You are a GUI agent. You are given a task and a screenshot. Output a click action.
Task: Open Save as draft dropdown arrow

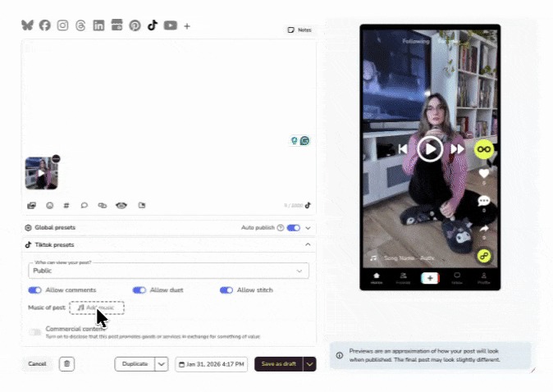(x=309, y=364)
